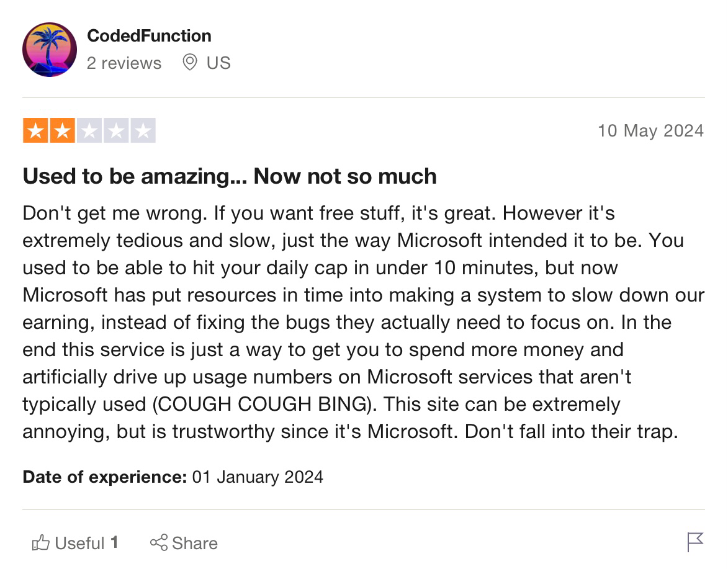Image resolution: width=728 pixels, height=569 pixels.
Task: Click the thumbs-up Useful icon
Action: (x=42, y=543)
